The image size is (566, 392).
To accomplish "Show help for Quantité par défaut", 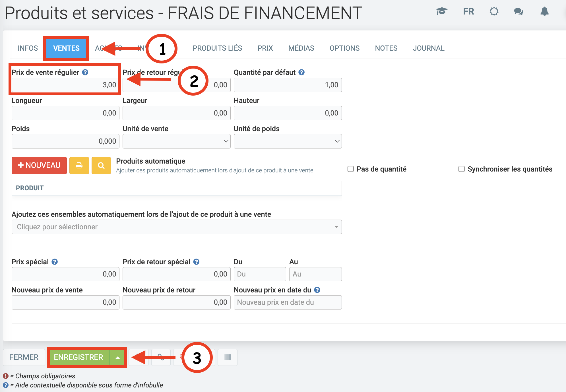I will pyautogui.click(x=301, y=72).
